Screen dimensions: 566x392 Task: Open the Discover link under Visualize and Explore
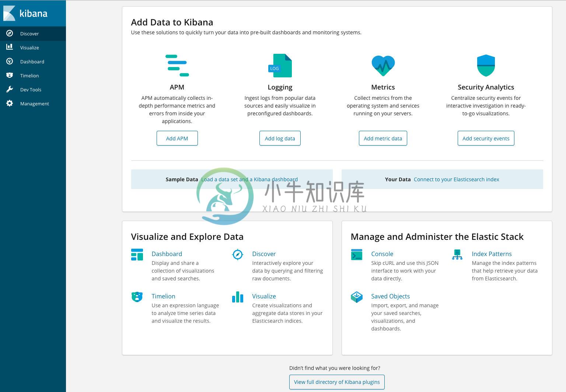(x=264, y=254)
